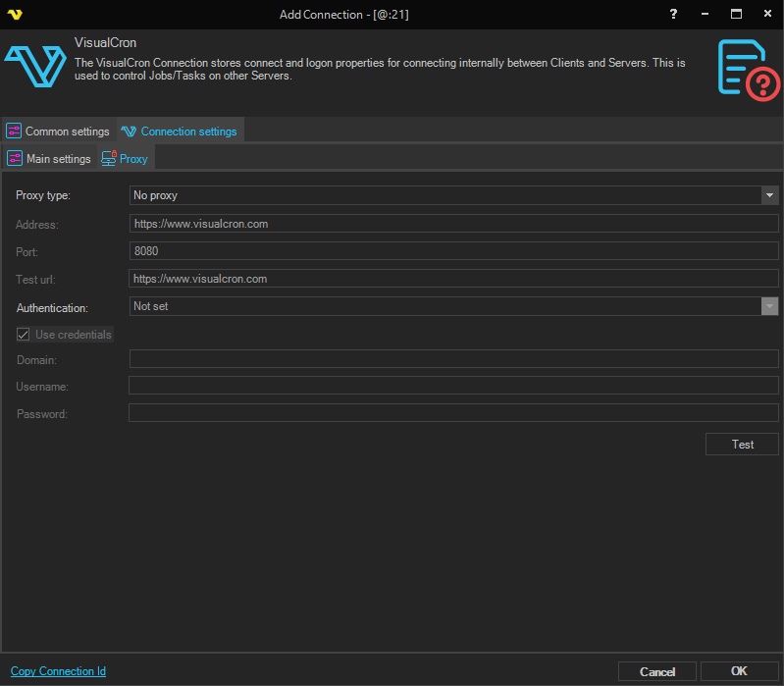Click the Common settings tab icon
This screenshot has height=686, width=784.
click(14, 132)
